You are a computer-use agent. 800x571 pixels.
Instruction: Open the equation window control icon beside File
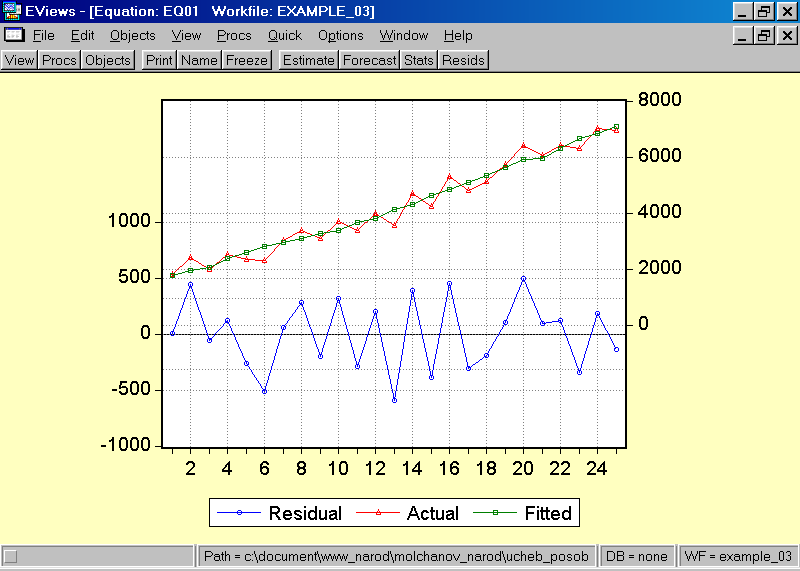point(14,35)
